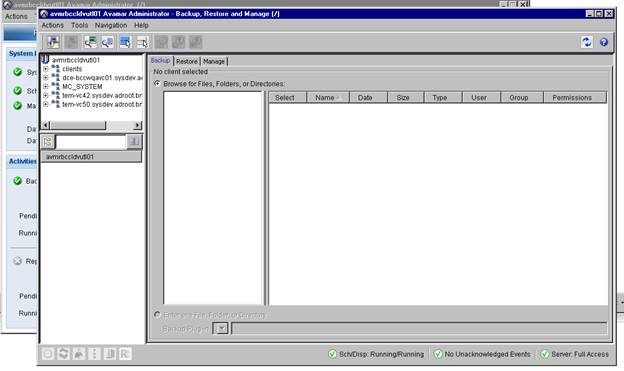This screenshot has width=624, height=371.
Task: Open help via the blue question mark icon
Action: pos(604,42)
